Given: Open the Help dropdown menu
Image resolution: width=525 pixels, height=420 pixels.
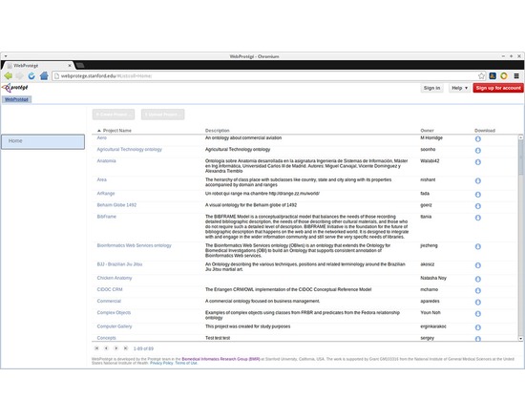Looking at the screenshot, I should coord(459,88).
